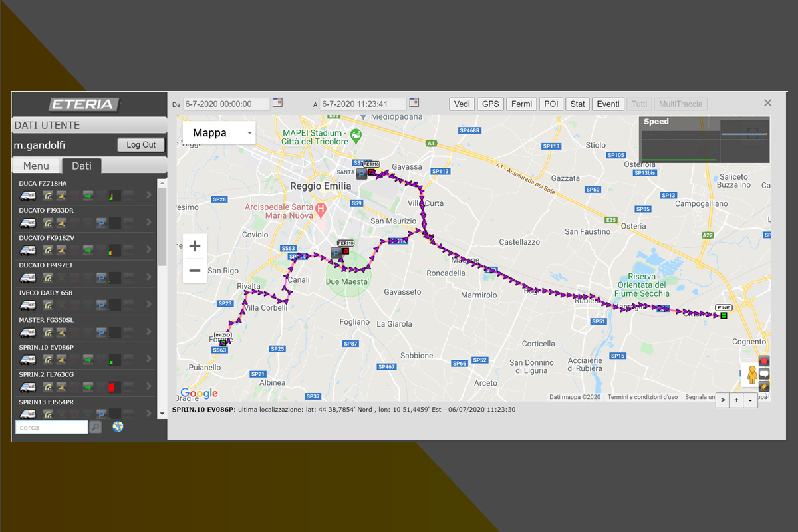Open the Termini e condizioni d'uso link
The width and height of the screenshot is (798, 532).
pyautogui.click(x=642, y=397)
